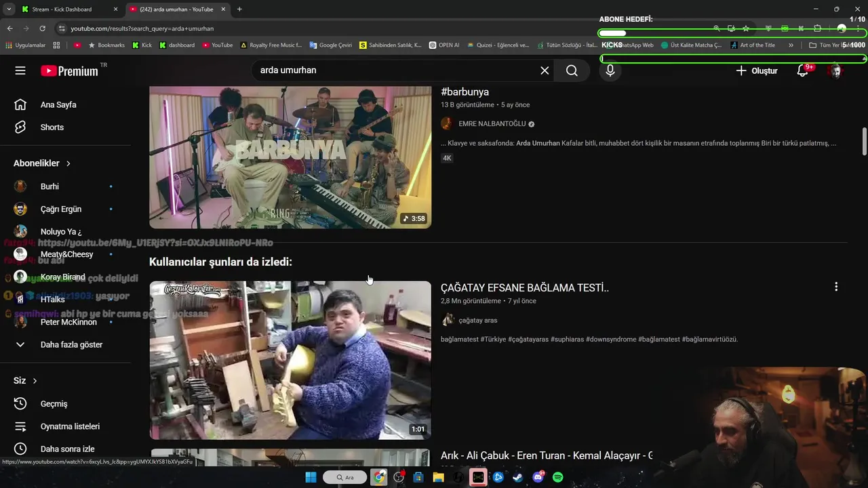Open Arık - Ali Çabuk video title

point(547,456)
